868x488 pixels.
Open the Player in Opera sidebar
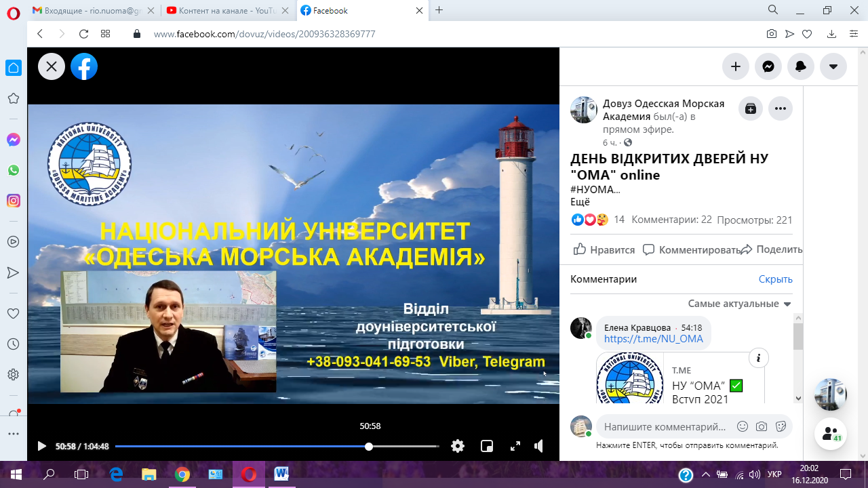tap(14, 241)
